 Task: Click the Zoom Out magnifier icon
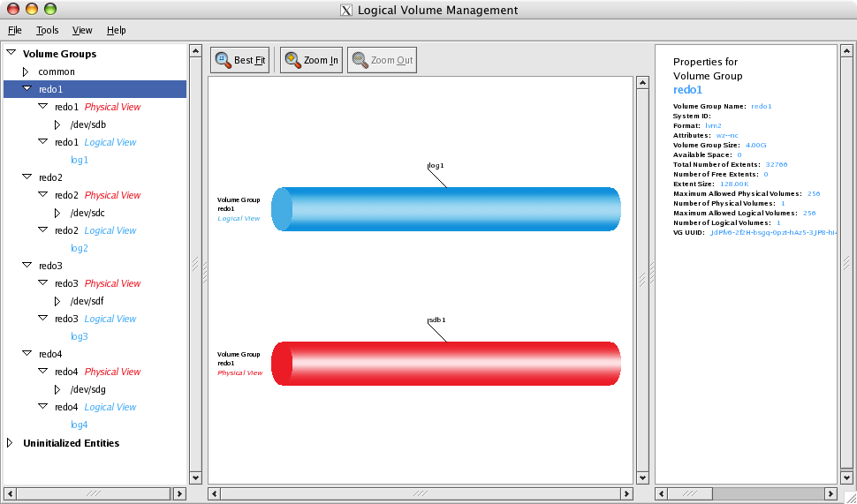pyautogui.click(x=360, y=60)
